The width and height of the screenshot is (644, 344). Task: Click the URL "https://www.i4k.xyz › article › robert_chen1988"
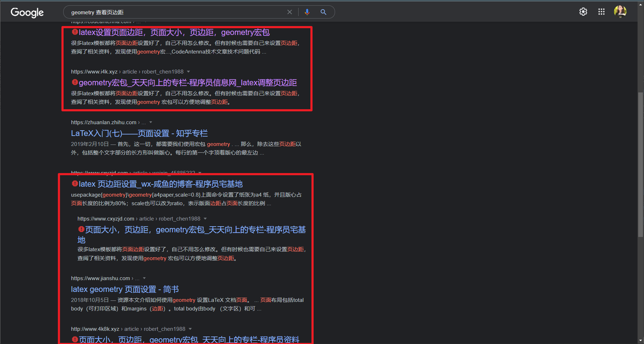tap(127, 72)
